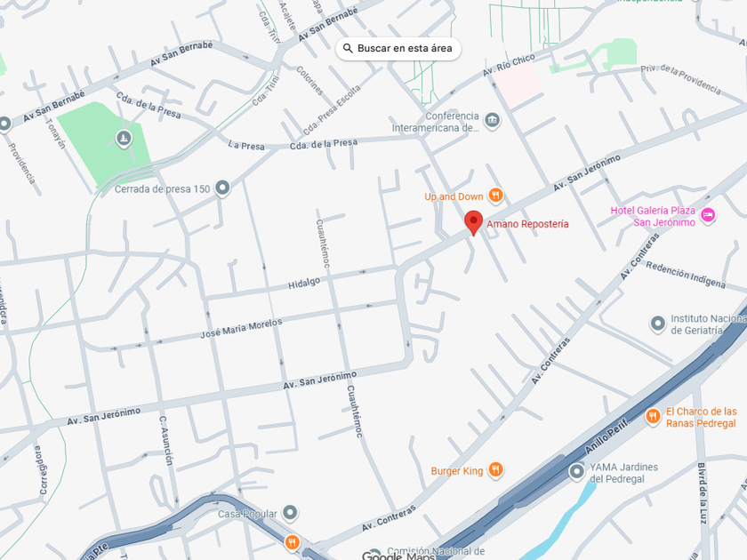Open El Charco de las Ranas restaurant icon
The width and height of the screenshot is (747, 560).
(653, 417)
